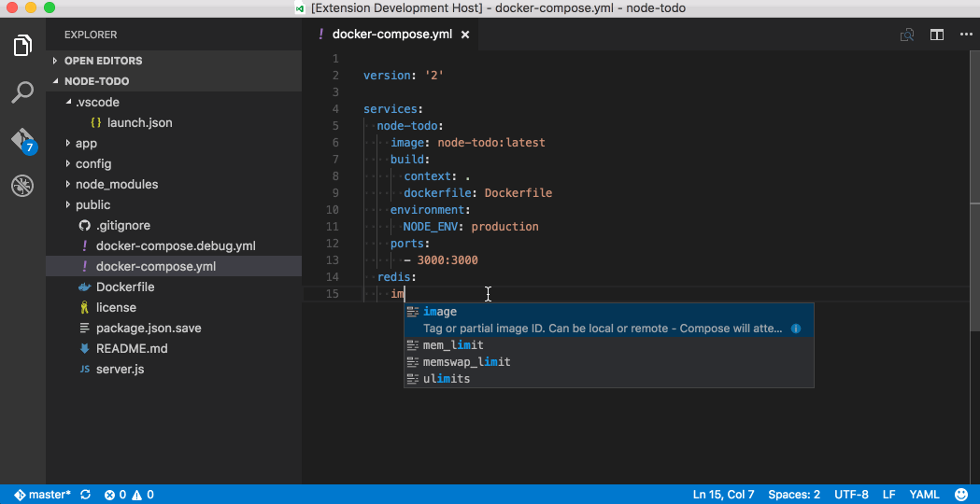Click the 'context' key on line 8
Image resolution: width=980 pixels, height=504 pixels.
(x=428, y=176)
